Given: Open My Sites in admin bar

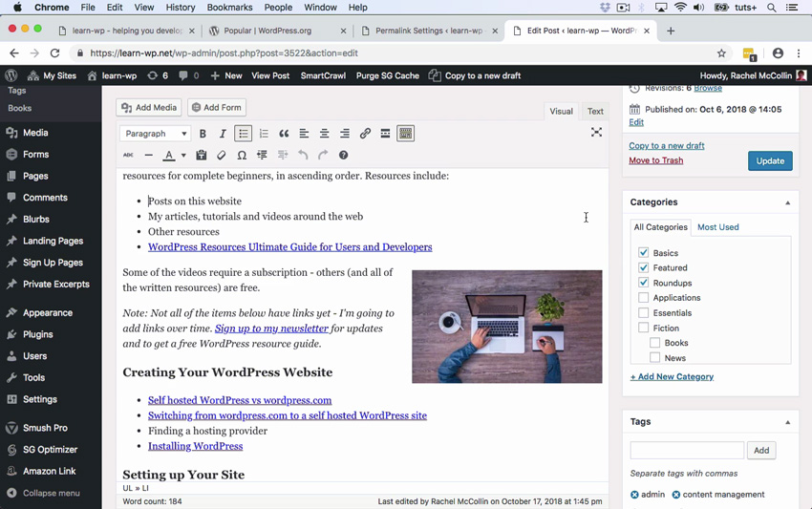Looking at the screenshot, I should coord(52,75).
